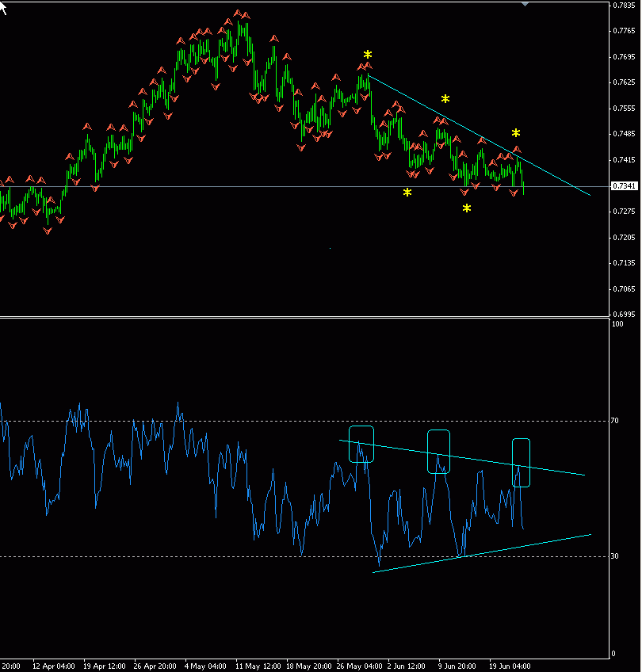
Task: Select the middle cyan rectangle on the RSI
Action: tap(439, 452)
